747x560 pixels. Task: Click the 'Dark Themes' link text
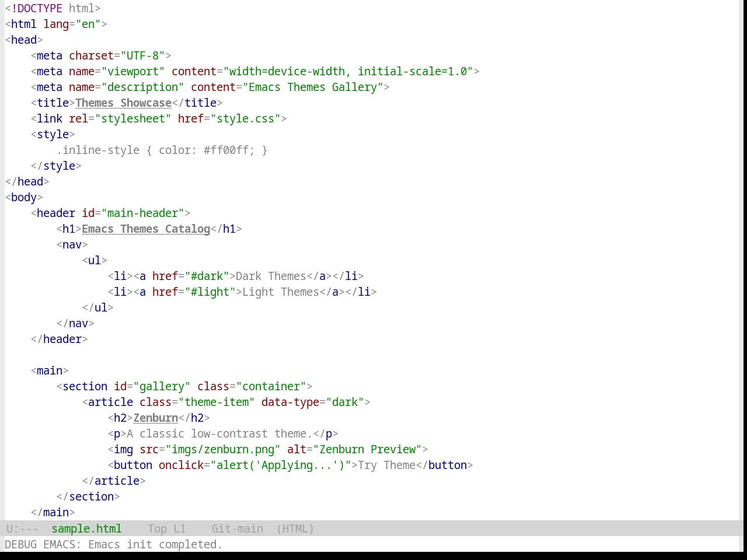click(271, 276)
